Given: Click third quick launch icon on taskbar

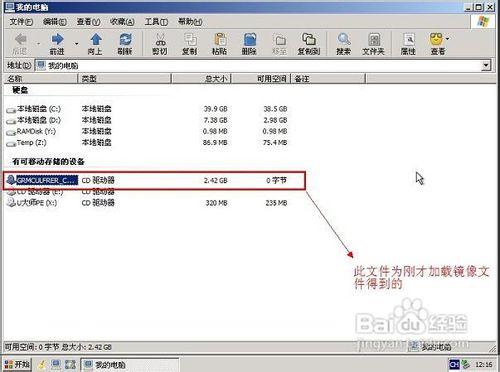Looking at the screenshot, I should [70, 365].
